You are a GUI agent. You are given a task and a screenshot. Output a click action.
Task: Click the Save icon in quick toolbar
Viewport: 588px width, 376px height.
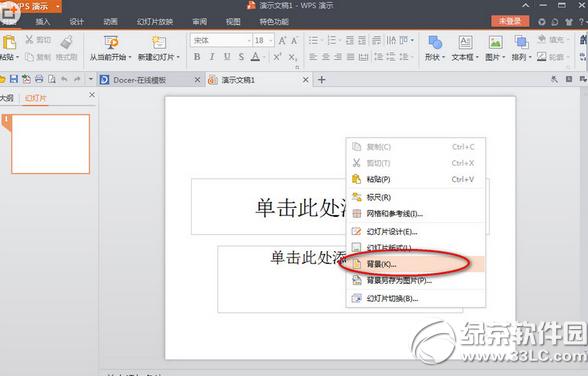click(x=14, y=79)
